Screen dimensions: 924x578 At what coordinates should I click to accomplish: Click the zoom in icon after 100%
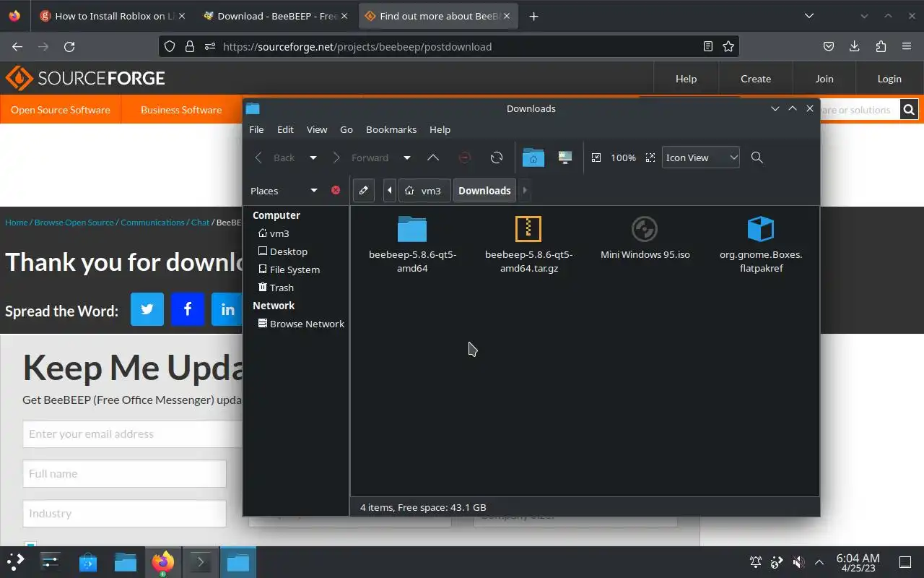[650, 158]
